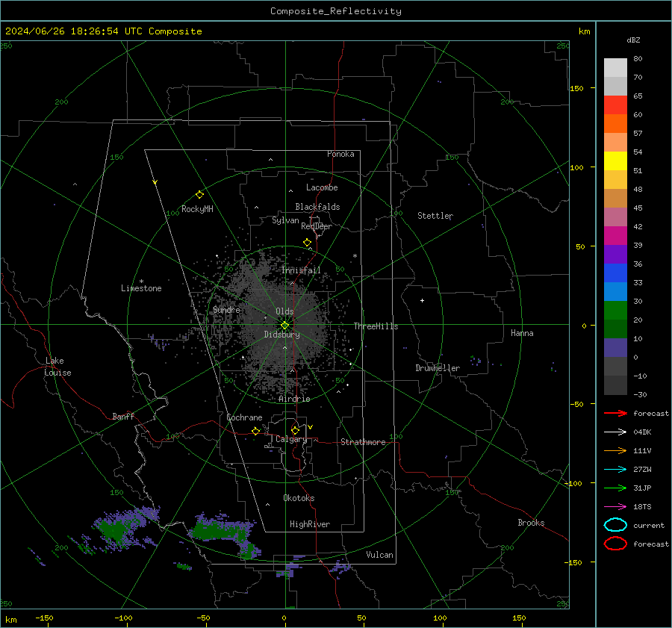Select the magenta 39-42 dBZ color swatch
The height and width of the screenshot is (628, 672).
[x=615, y=236]
